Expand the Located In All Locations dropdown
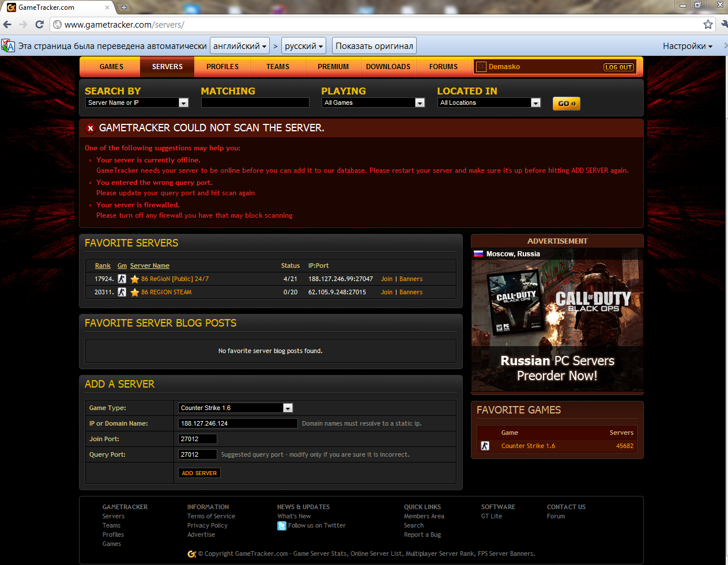Image resolution: width=728 pixels, height=565 pixels. (489, 103)
